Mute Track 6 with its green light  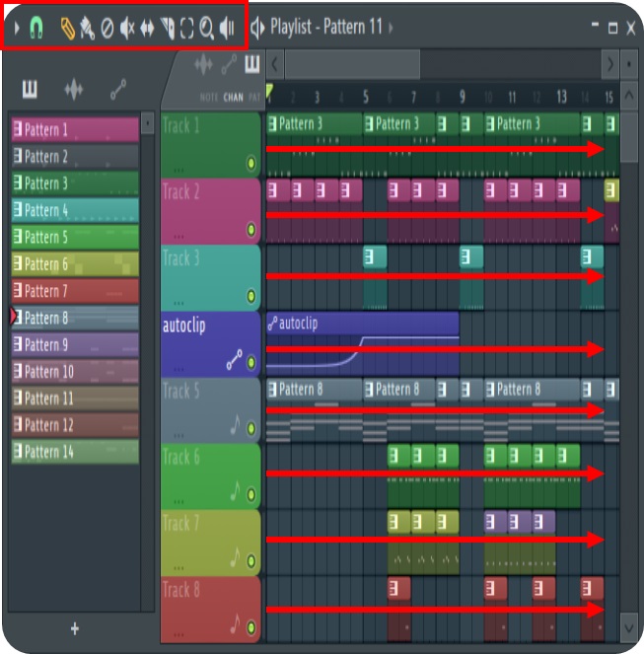point(251,494)
